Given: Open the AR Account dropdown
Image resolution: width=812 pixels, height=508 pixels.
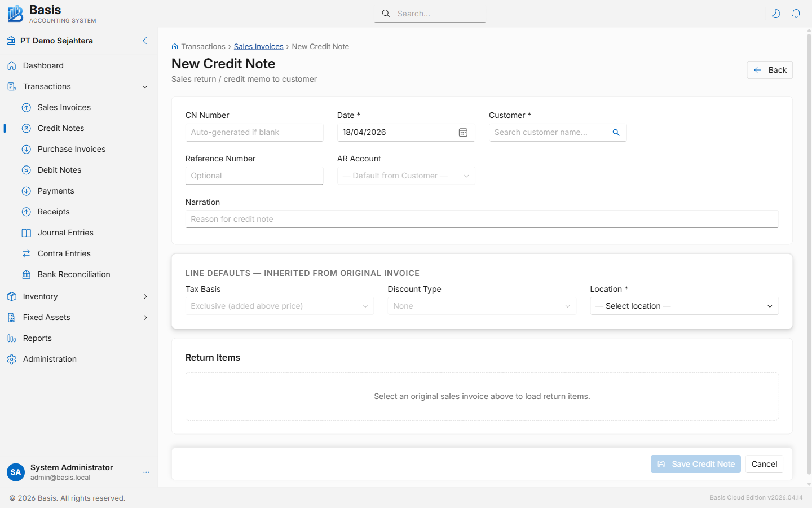Looking at the screenshot, I should (x=406, y=176).
